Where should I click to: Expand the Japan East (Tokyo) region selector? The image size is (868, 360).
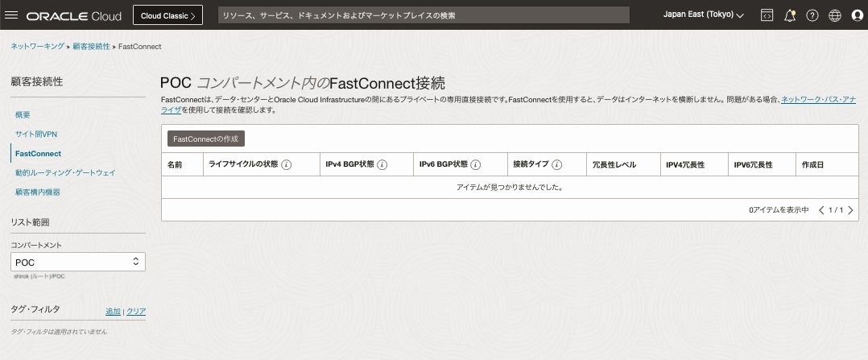[x=703, y=14]
